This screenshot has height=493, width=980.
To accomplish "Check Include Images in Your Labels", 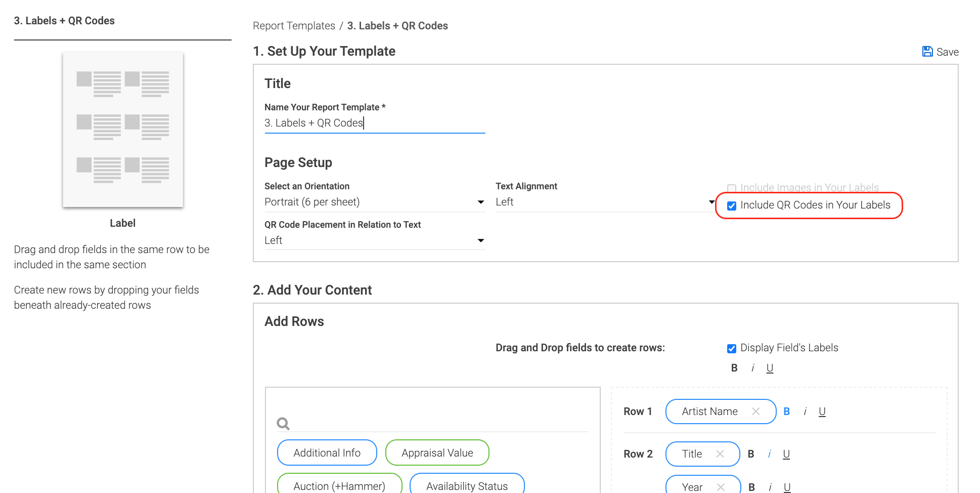I will pos(731,188).
